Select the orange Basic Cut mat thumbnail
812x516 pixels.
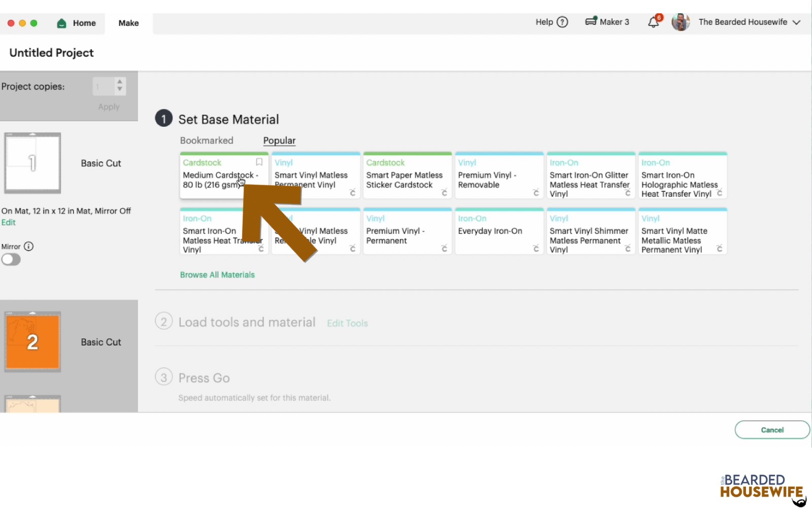[32, 341]
